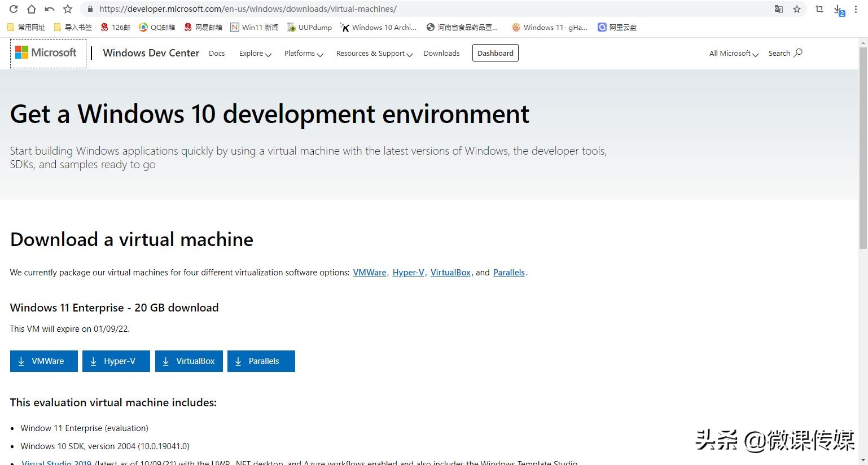Click 'Get a Windows 10 development environment' title
The image size is (868, 465).
(x=270, y=115)
